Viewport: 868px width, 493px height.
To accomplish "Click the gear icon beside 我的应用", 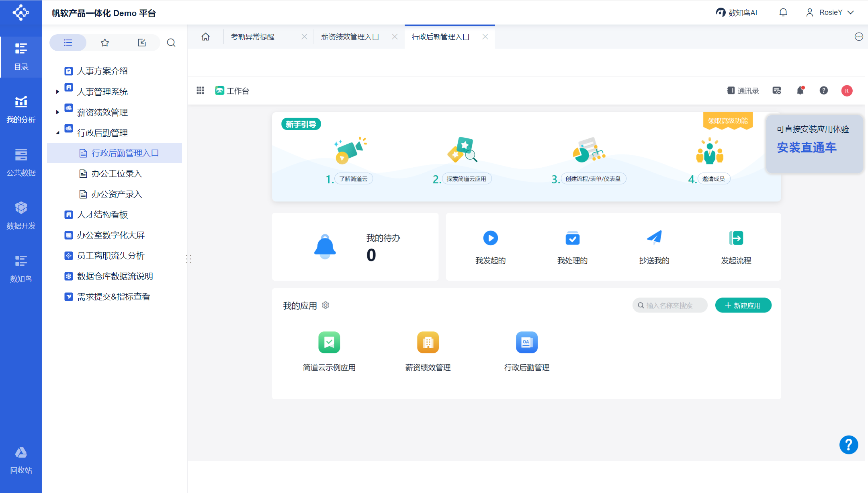I will tap(325, 305).
